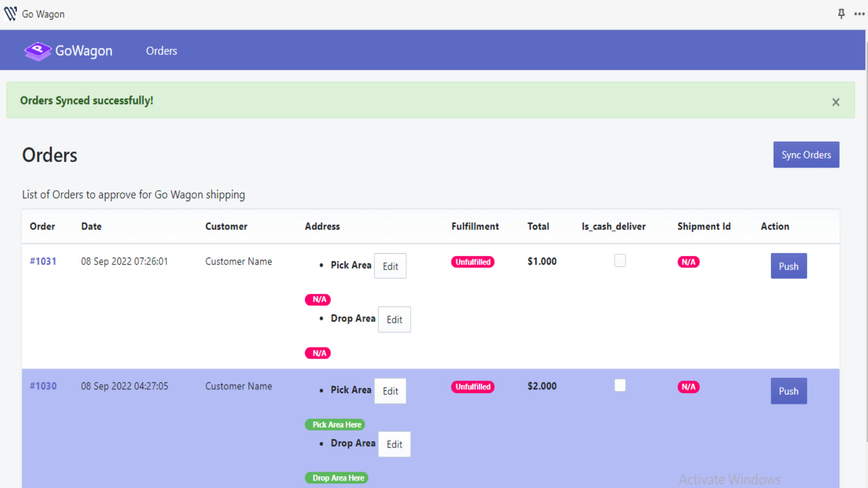The height and width of the screenshot is (488, 868).
Task: Edit Drop Area for order #1031
Action: [x=394, y=319]
